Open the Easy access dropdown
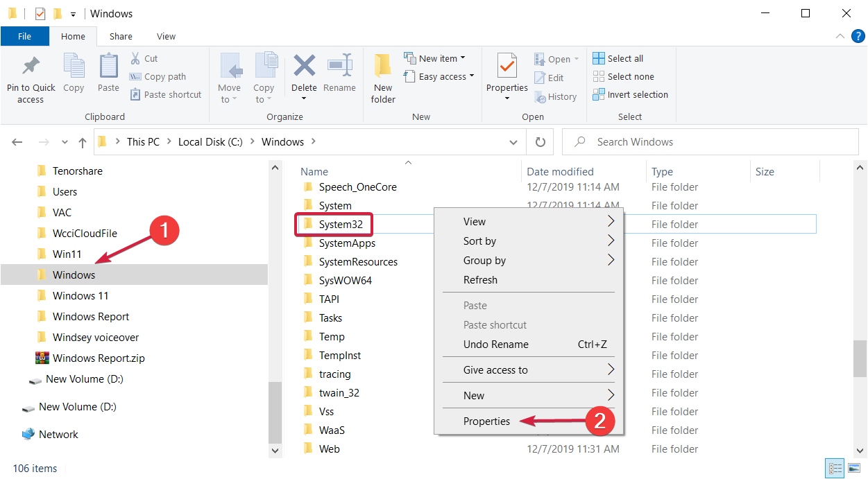 [x=439, y=76]
